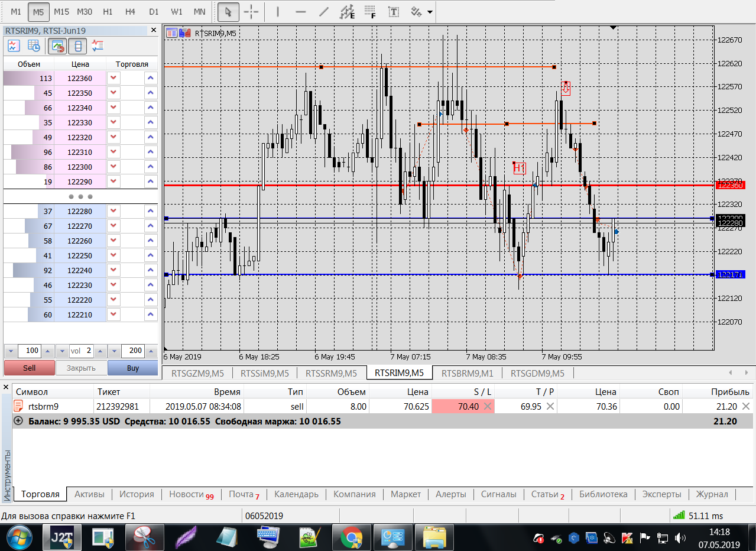Increase the vol value with up arrow

click(x=99, y=351)
